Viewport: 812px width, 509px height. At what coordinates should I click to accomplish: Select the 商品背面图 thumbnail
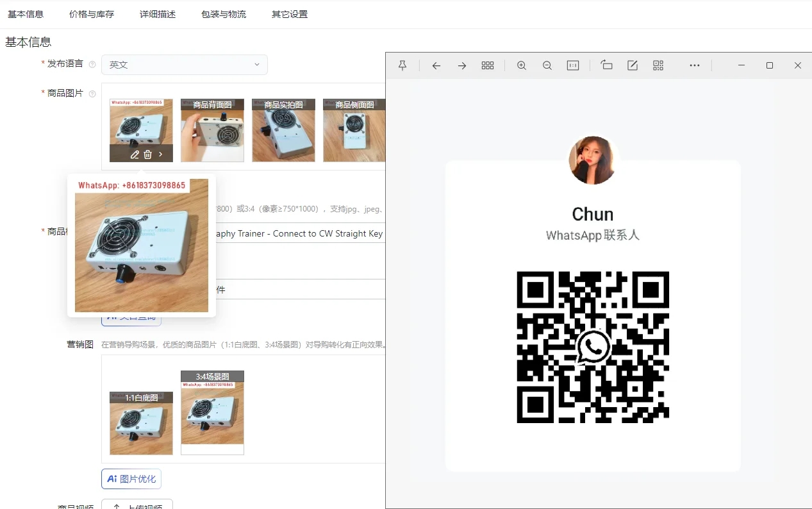212,131
